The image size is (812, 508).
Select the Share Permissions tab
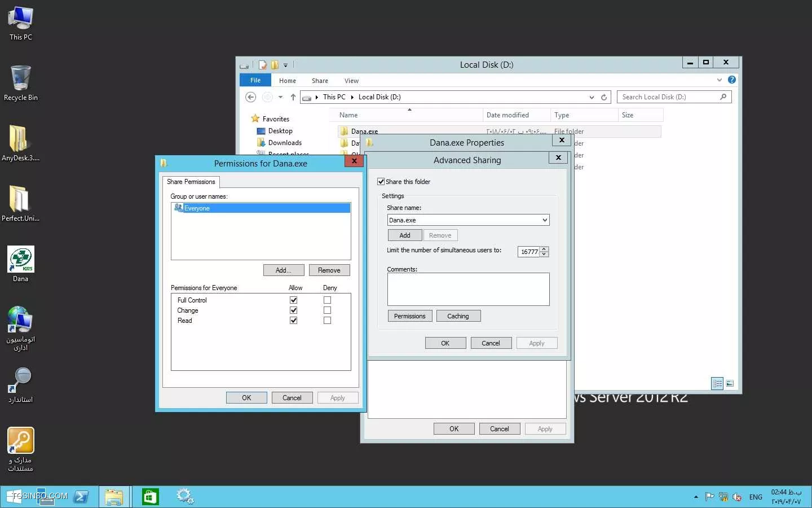(191, 182)
